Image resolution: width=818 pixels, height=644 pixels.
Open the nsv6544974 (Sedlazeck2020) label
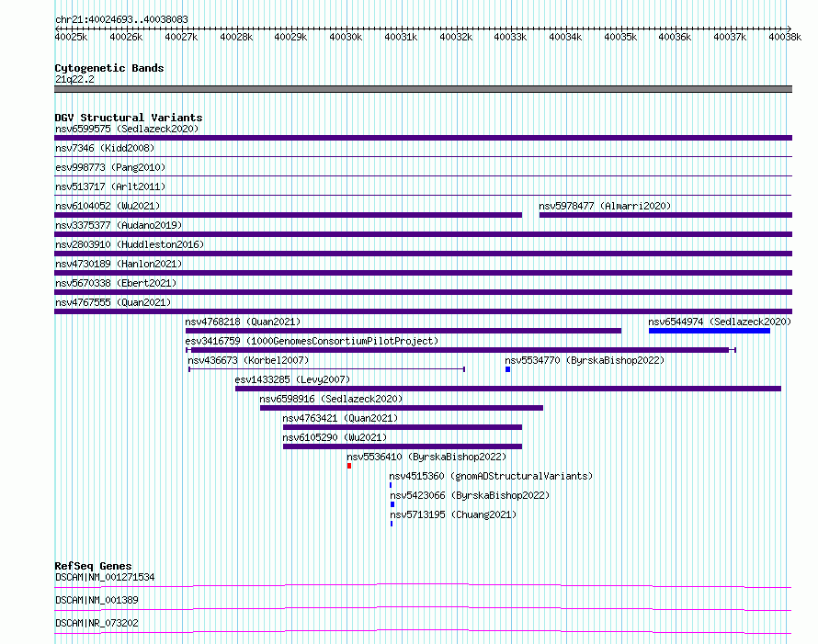point(720,322)
